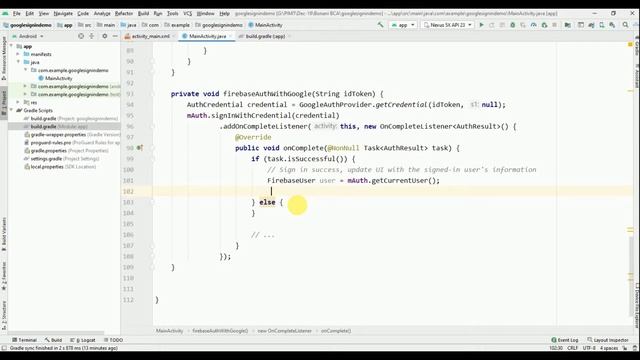
Task: Select proguard-rules.pro in the tree
Action: [x=72, y=143]
